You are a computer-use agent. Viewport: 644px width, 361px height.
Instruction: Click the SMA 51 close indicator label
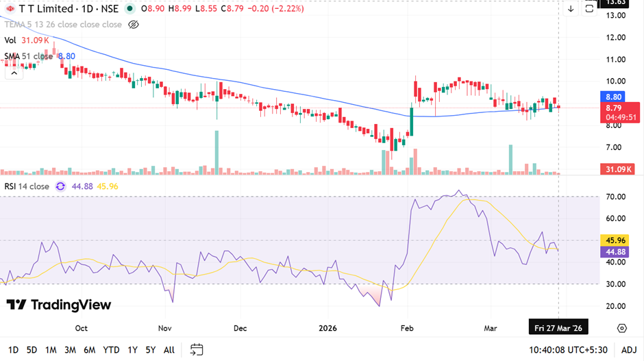pos(29,56)
